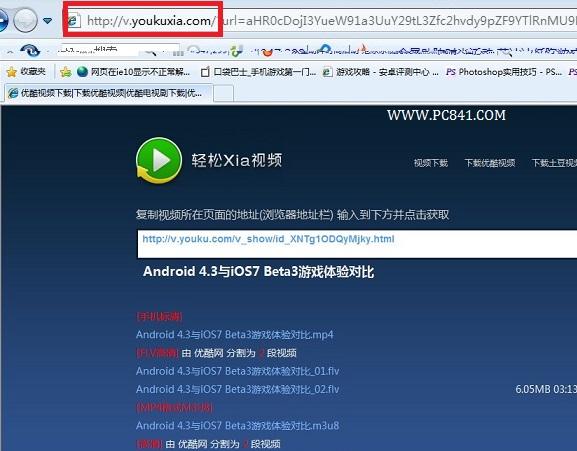
Task: Select the 优酷视频下载 browser tab
Action: [109, 93]
